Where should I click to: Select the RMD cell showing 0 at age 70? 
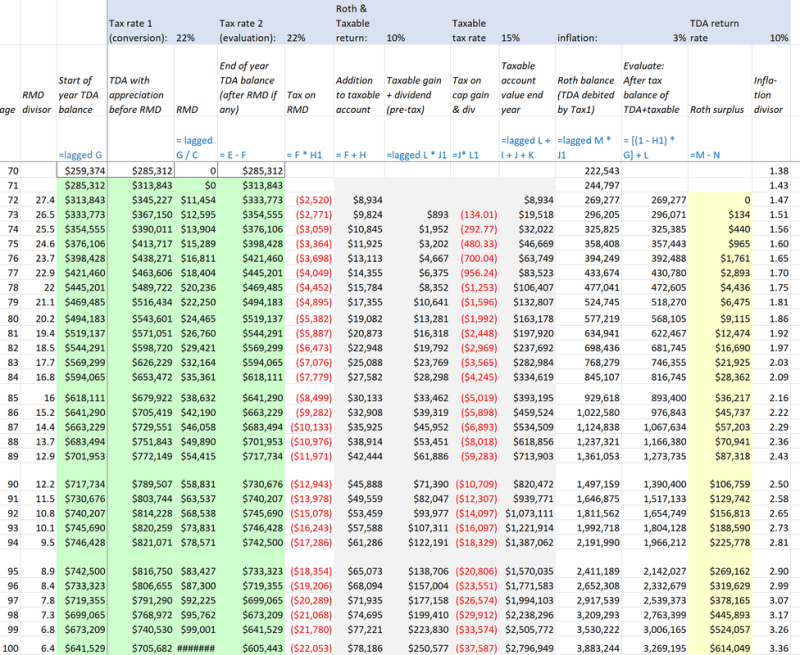pos(196,171)
